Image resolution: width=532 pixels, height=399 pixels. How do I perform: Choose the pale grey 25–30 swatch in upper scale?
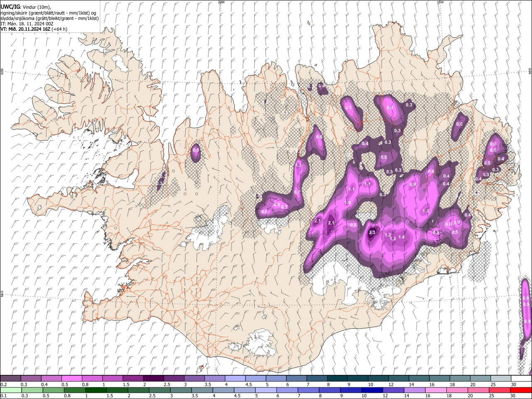(x=500, y=379)
